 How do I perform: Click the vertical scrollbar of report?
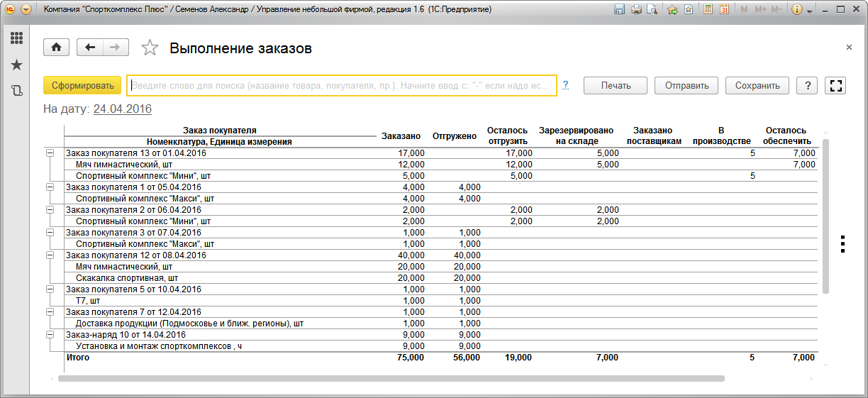826,216
